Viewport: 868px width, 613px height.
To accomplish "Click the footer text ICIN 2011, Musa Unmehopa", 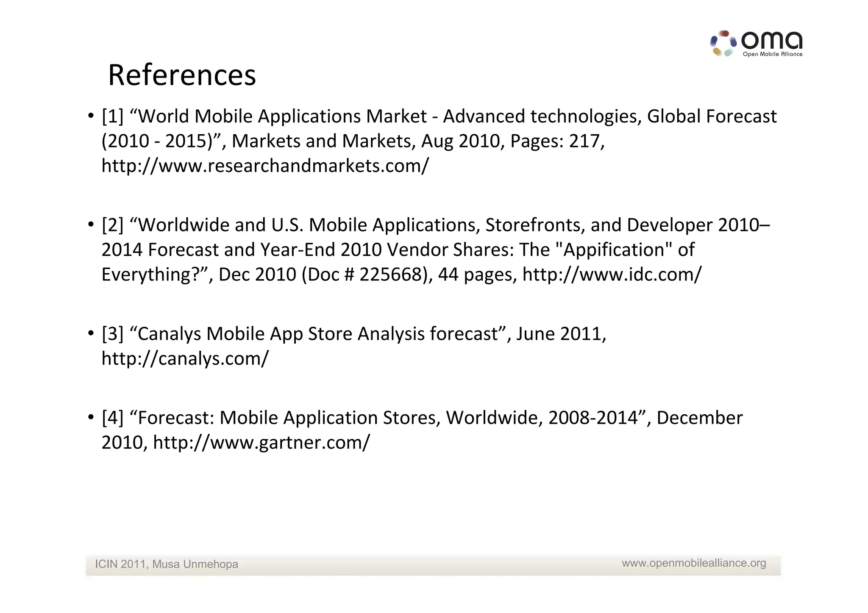I will [x=167, y=564].
